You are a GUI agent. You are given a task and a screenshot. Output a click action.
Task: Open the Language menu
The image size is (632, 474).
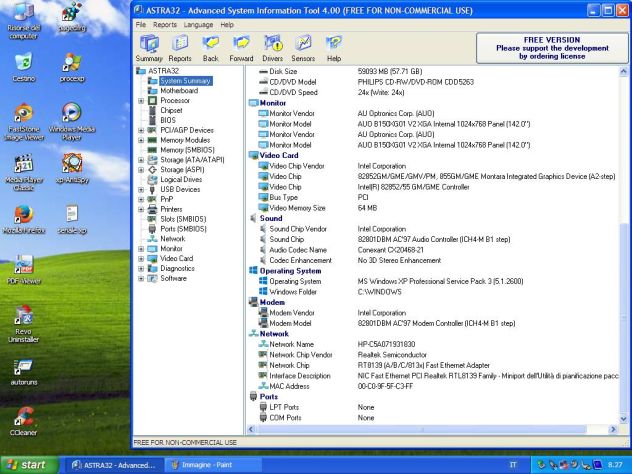point(198,25)
